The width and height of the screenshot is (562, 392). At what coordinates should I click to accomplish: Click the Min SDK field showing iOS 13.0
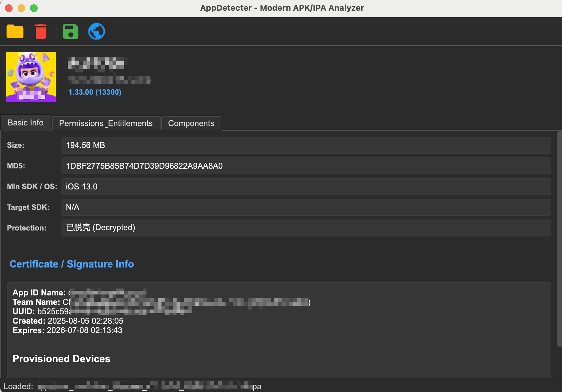click(x=306, y=187)
